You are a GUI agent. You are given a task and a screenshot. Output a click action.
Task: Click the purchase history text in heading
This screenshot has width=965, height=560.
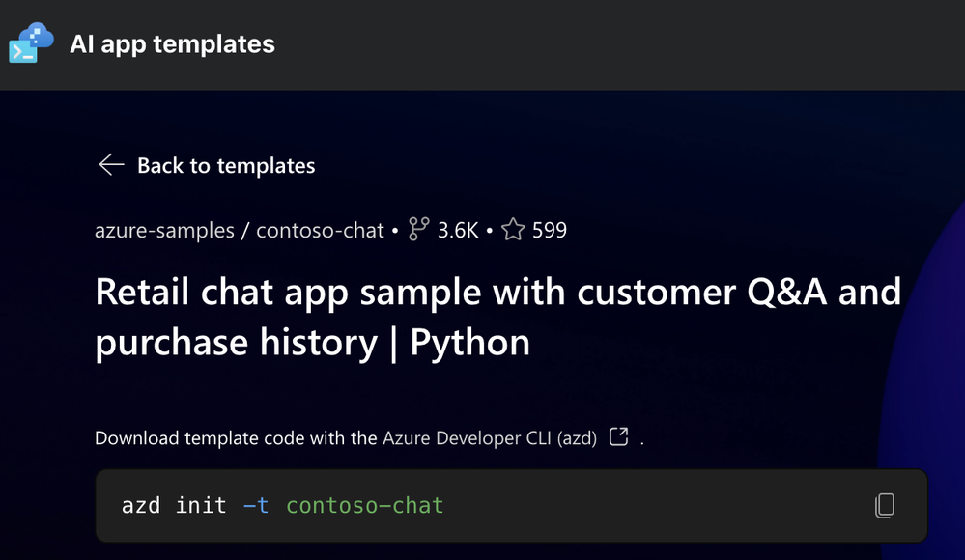(x=236, y=343)
